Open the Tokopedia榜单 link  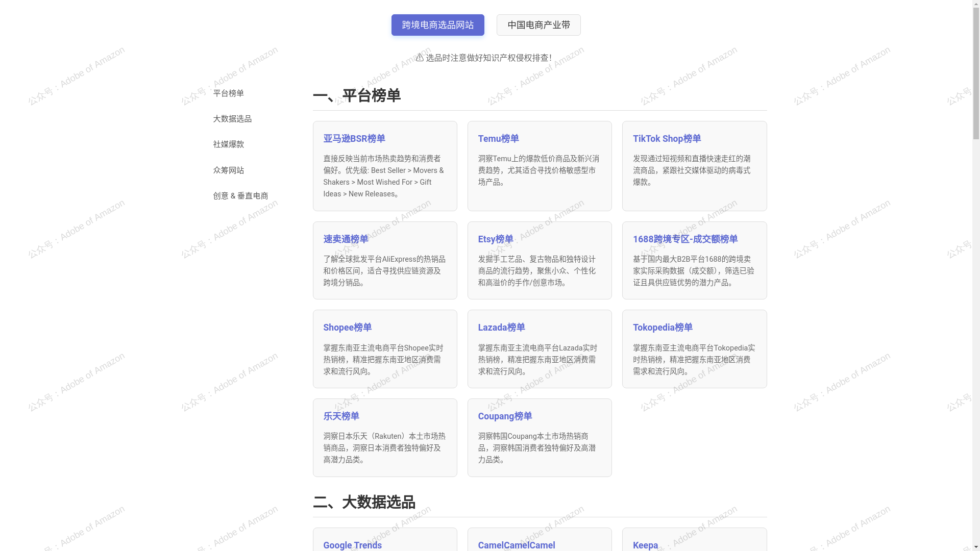click(x=663, y=328)
